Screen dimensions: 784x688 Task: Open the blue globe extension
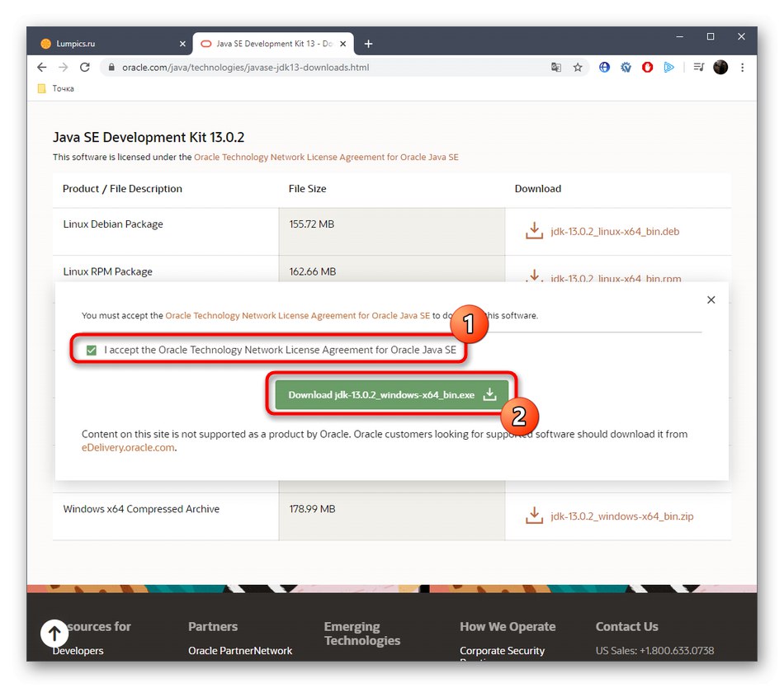(604, 67)
